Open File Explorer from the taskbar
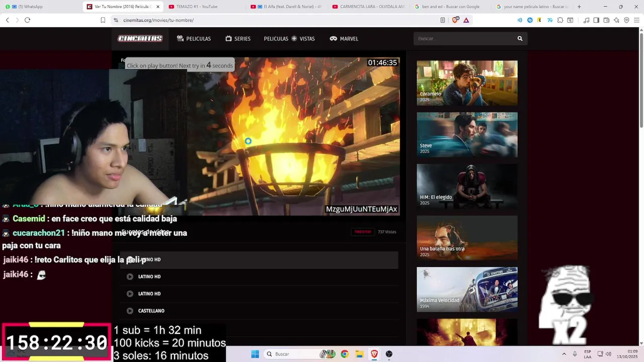This screenshot has height=362, width=644. [x=359, y=354]
